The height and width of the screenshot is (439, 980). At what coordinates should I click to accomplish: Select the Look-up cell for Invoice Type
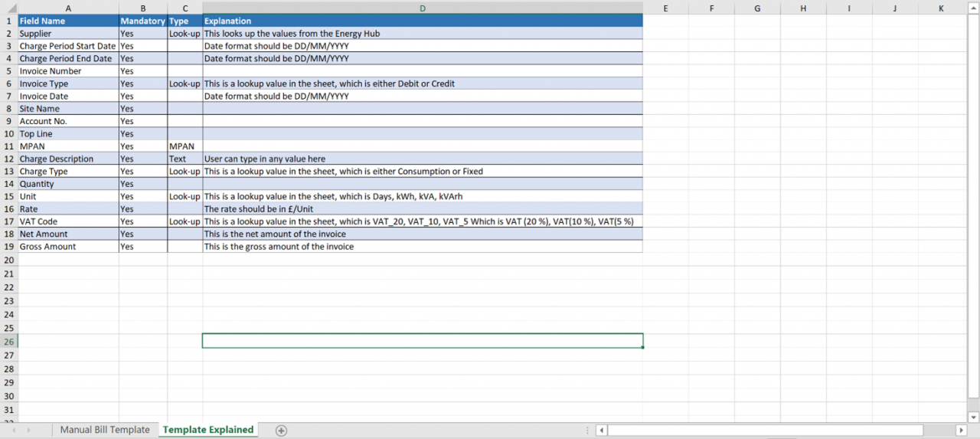pyautogui.click(x=185, y=84)
